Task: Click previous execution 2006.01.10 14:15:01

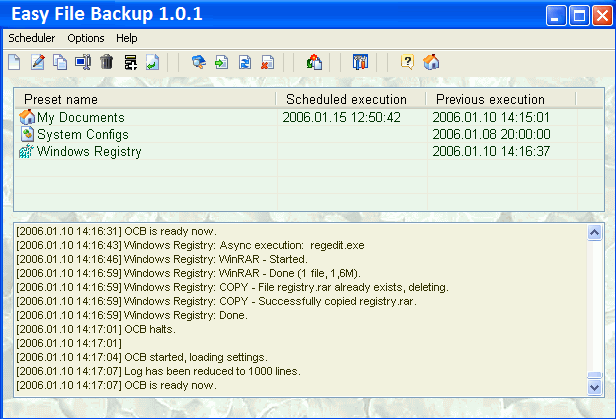Action: click(491, 117)
